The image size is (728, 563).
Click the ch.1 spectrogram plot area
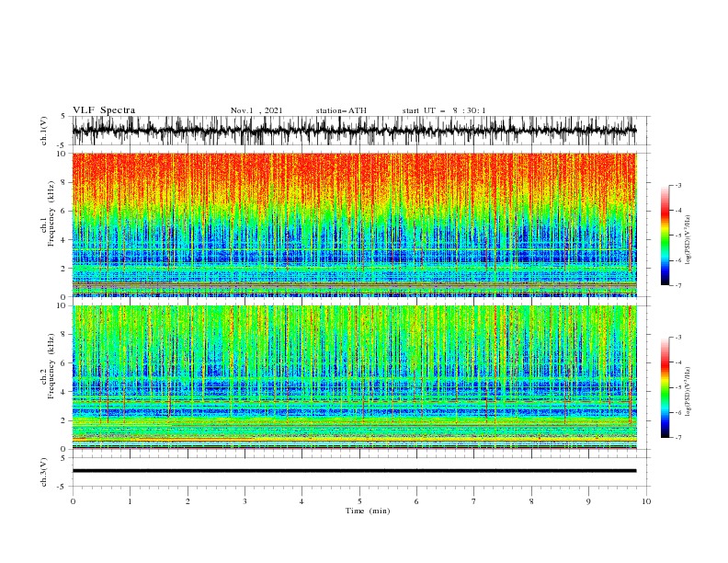pyautogui.click(x=354, y=224)
